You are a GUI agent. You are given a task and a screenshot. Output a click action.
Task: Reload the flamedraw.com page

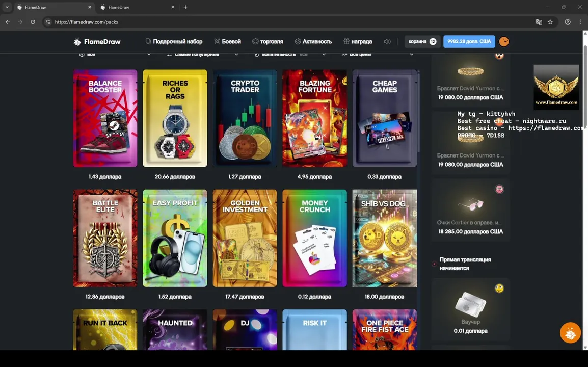pyautogui.click(x=33, y=22)
